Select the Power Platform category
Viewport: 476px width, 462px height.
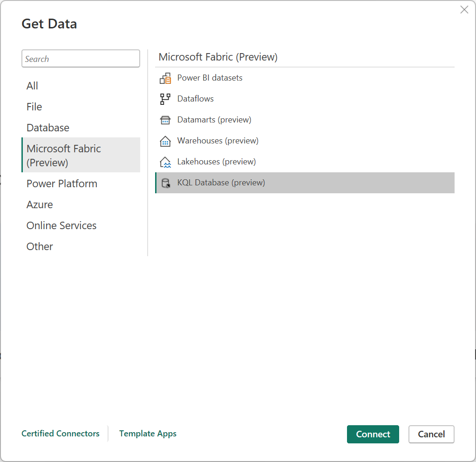point(61,183)
